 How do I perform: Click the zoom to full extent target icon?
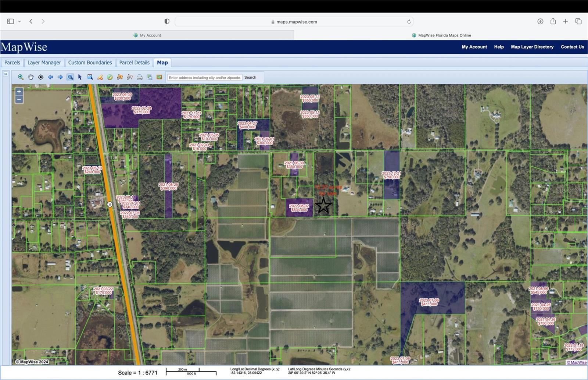pos(41,77)
